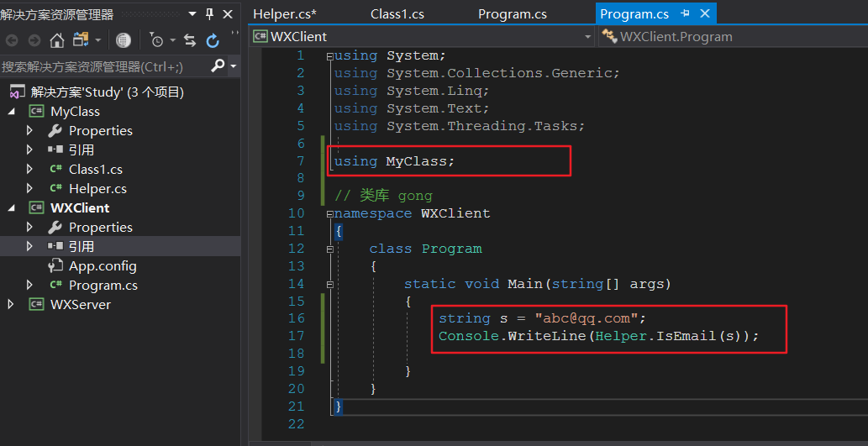This screenshot has height=446, width=868.
Task: Collapse the namespace WXClient code block
Action: (329, 213)
